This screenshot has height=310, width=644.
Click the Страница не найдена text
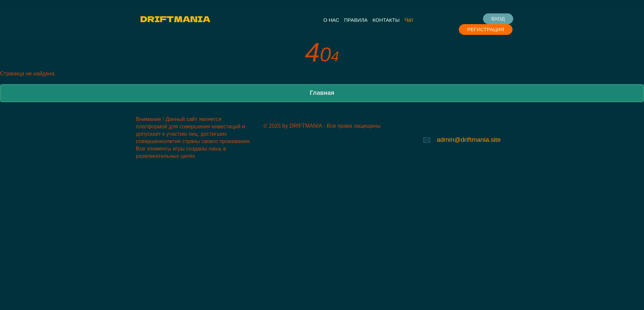click(x=28, y=73)
